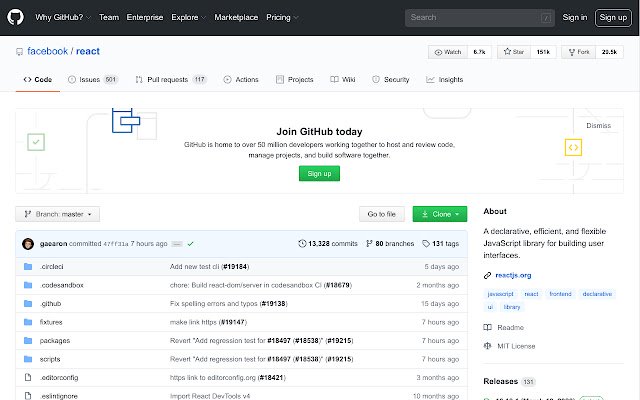Click the green commit status checkmark
The width and height of the screenshot is (640, 400).
click(190, 244)
